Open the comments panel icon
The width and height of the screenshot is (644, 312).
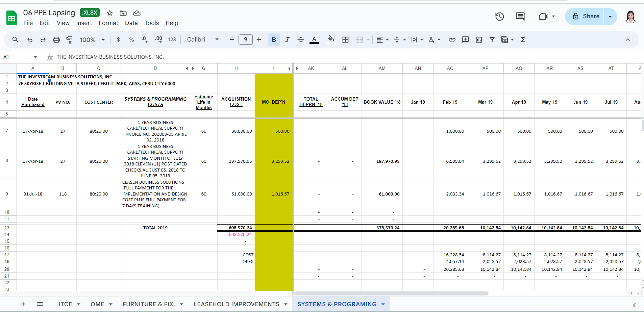tap(520, 17)
